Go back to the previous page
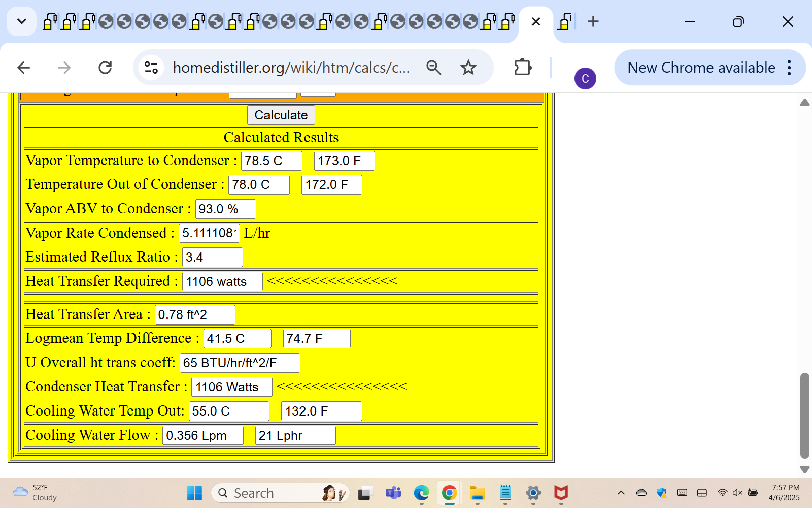 [24, 68]
